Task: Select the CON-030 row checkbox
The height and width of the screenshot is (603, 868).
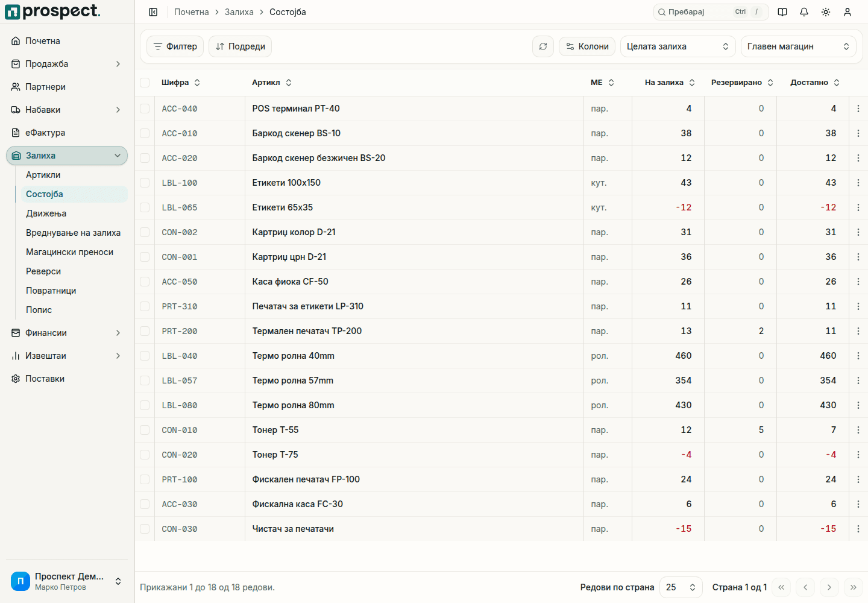Action: click(x=145, y=529)
